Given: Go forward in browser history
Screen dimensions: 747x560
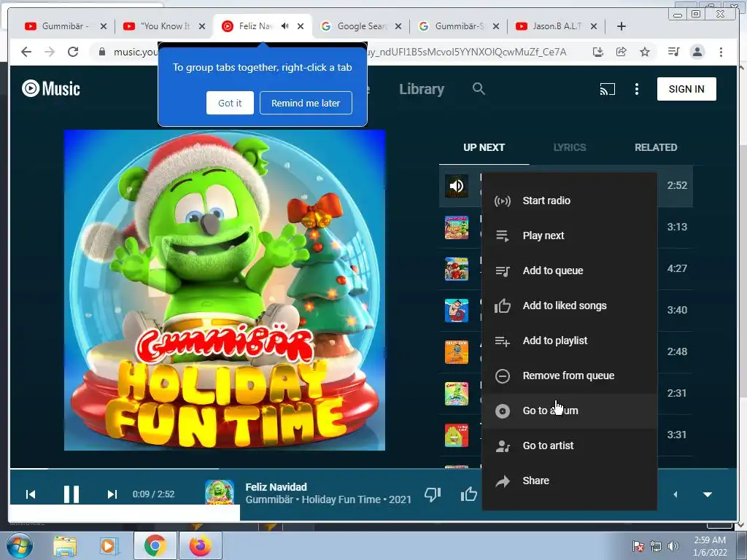Looking at the screenshot, I should (50, 52).
